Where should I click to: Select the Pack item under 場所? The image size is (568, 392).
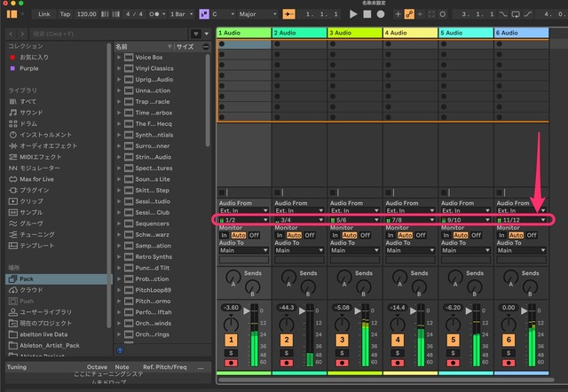27,278
